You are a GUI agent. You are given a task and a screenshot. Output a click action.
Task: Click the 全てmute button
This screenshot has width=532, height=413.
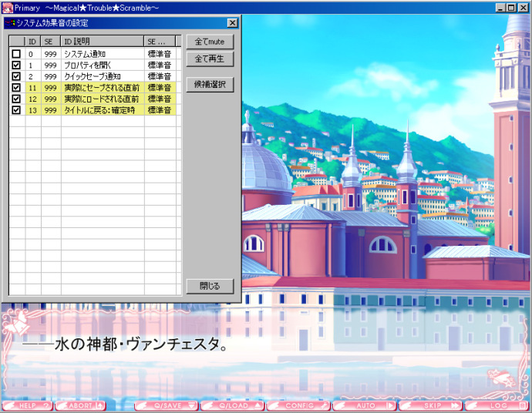pos(210,42)
